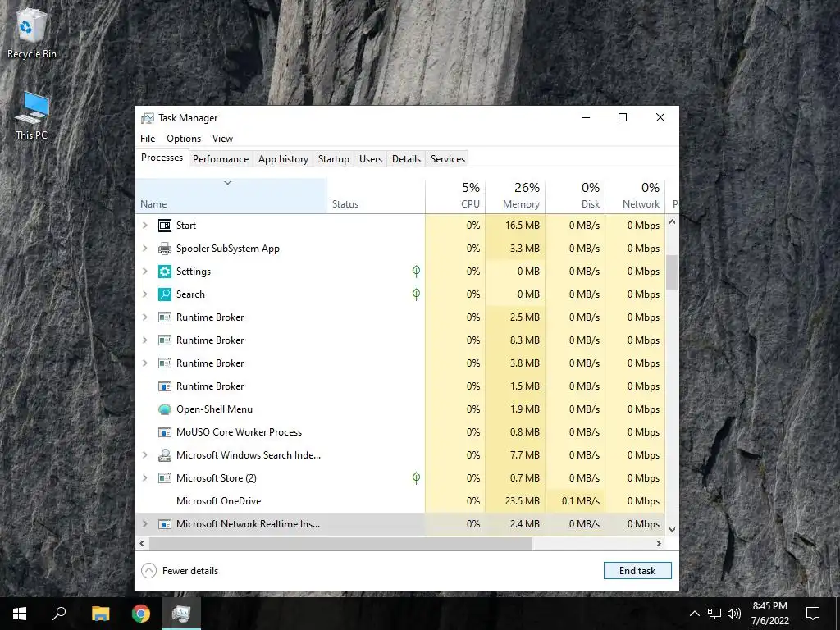Image resolution: width=840 pixels, height=630 pixels.
Task: Click the Task Manager title bar icon
Action: (x=148, y=118)
